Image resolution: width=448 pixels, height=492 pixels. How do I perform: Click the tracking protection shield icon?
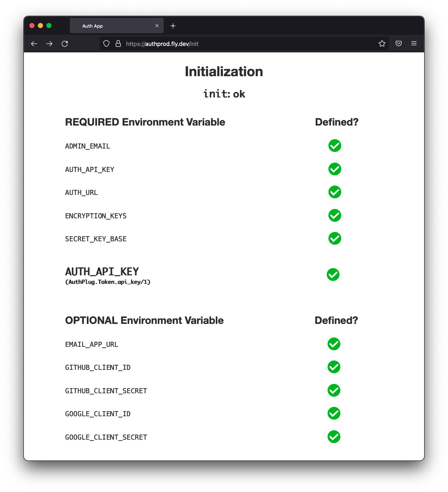coord(107,43)
